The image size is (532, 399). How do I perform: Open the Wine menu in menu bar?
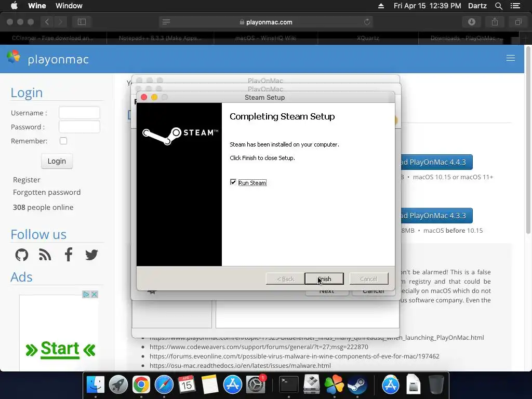point(37,6)
